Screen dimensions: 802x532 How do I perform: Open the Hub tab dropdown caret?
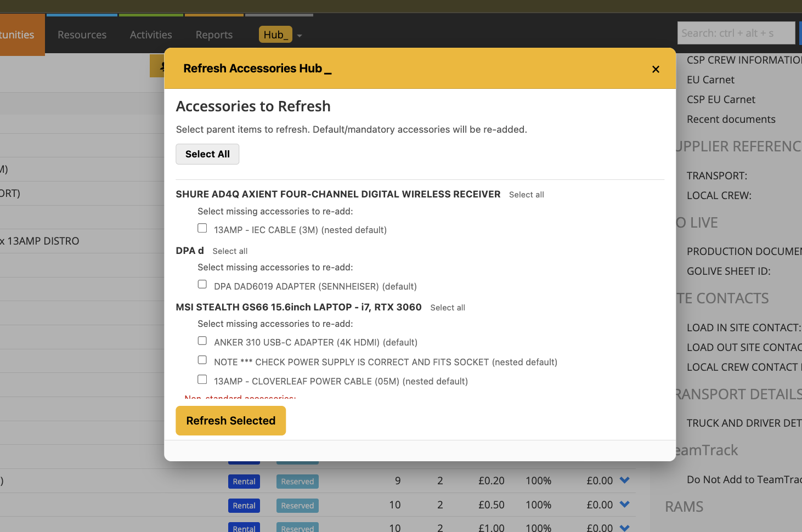tap(299, 35)
